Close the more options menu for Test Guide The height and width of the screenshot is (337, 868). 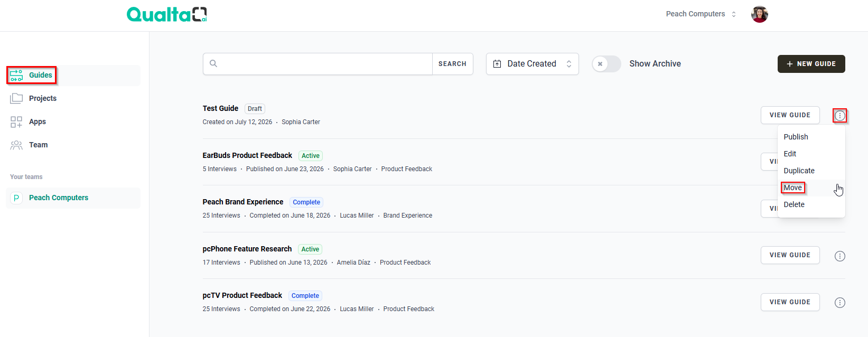tap(839, 115)
